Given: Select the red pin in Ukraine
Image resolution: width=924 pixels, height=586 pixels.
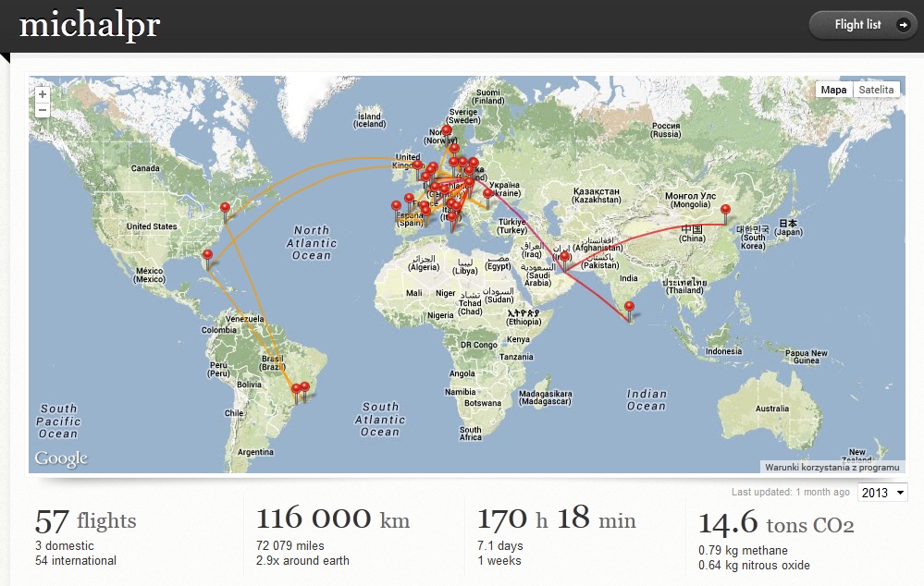Looking at the screenshot, I should (488, 194).
